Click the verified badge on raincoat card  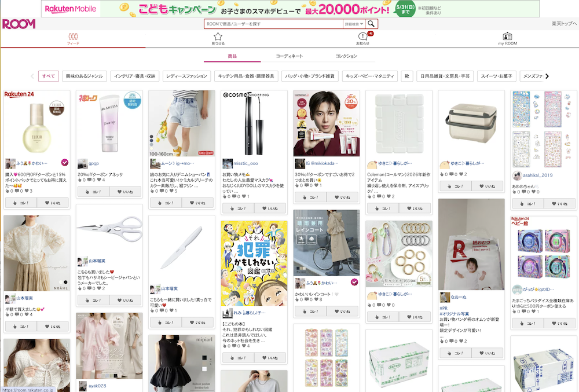coord(354,283)
